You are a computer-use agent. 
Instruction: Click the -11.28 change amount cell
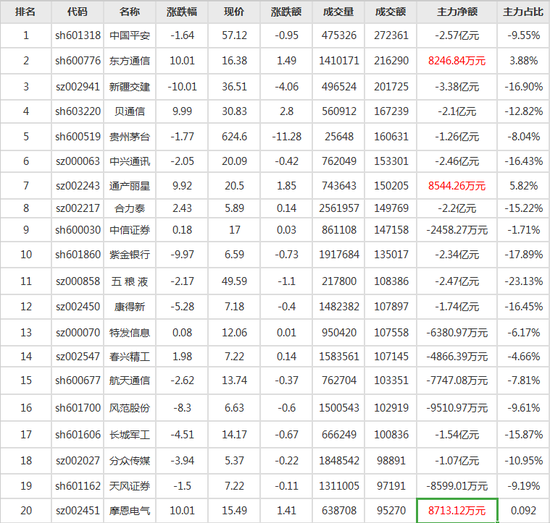(x=287, y=136)
